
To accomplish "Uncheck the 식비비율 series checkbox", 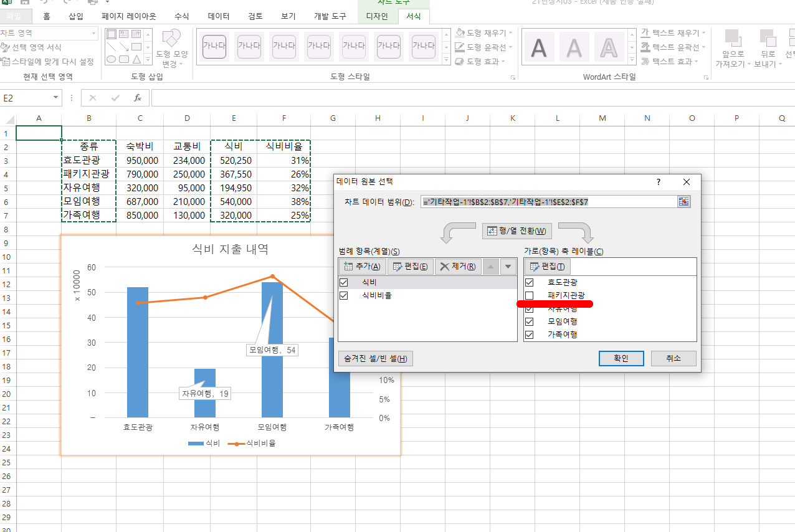I will tap(344, 296).
